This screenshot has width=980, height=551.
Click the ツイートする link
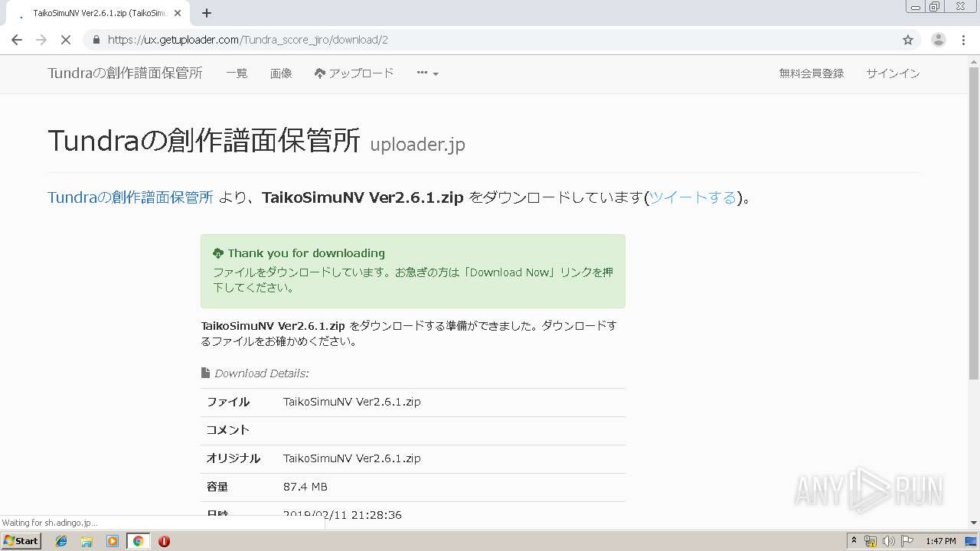point(692,197)
